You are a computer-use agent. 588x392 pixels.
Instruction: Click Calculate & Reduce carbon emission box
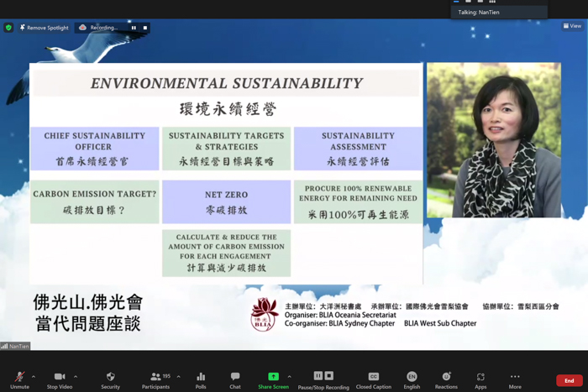click(x=227, y=253)
